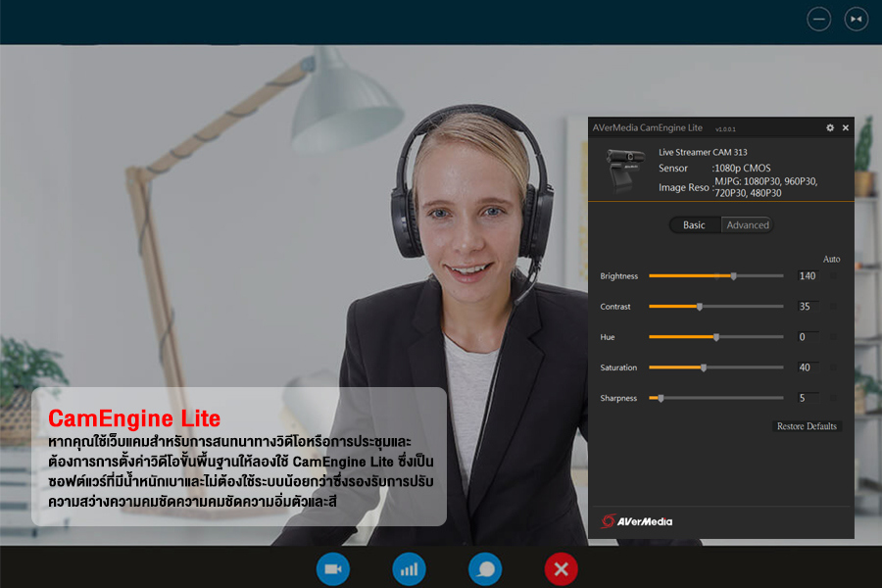Click the ':1080p CMOS' sensor value
Screen dimensions: 882x588
point(742,168)
